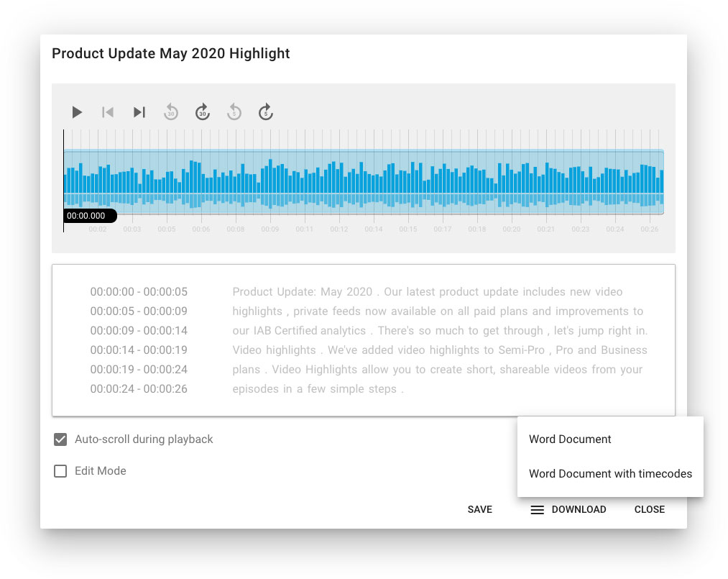Select timecode row 00:00:09 - 00:00:14

coord(139,331)
